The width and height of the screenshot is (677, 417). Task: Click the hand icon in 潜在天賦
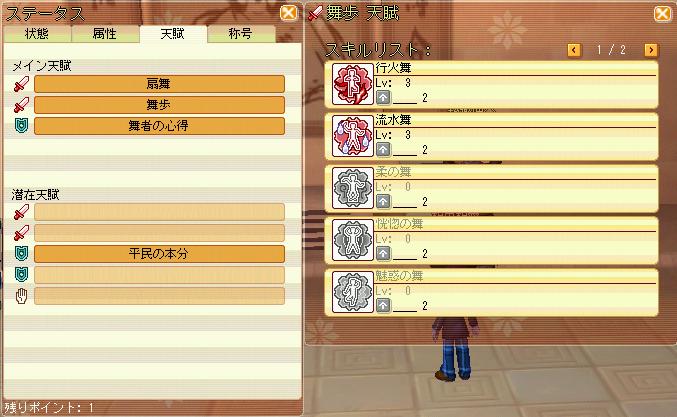tap(21, 296)
